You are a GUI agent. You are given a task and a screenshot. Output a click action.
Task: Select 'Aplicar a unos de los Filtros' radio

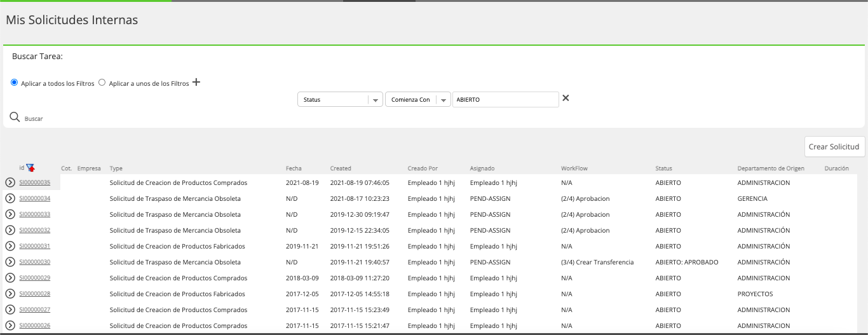coord(102,83)
